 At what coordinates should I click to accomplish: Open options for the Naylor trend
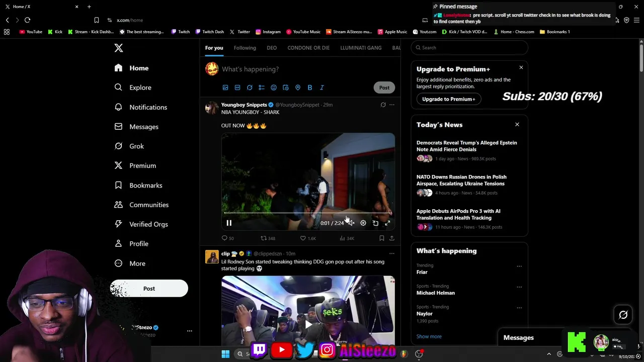tap(519, 308)
